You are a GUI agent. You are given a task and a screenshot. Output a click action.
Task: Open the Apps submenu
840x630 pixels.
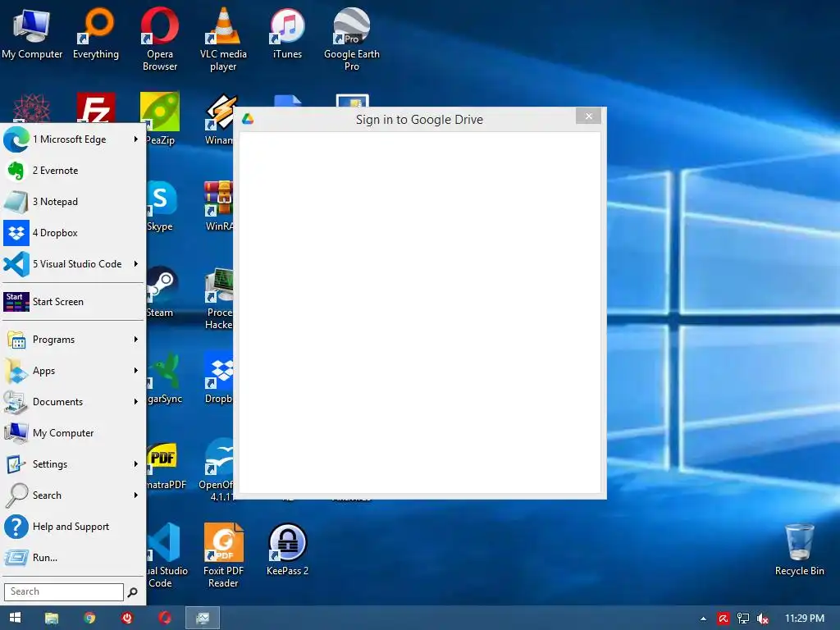73,371
